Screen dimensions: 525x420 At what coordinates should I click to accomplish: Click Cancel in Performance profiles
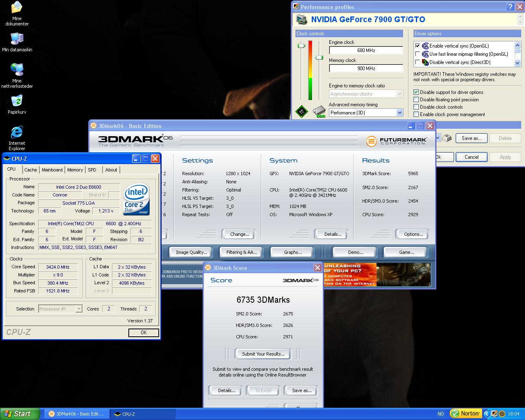pos(471,157)
